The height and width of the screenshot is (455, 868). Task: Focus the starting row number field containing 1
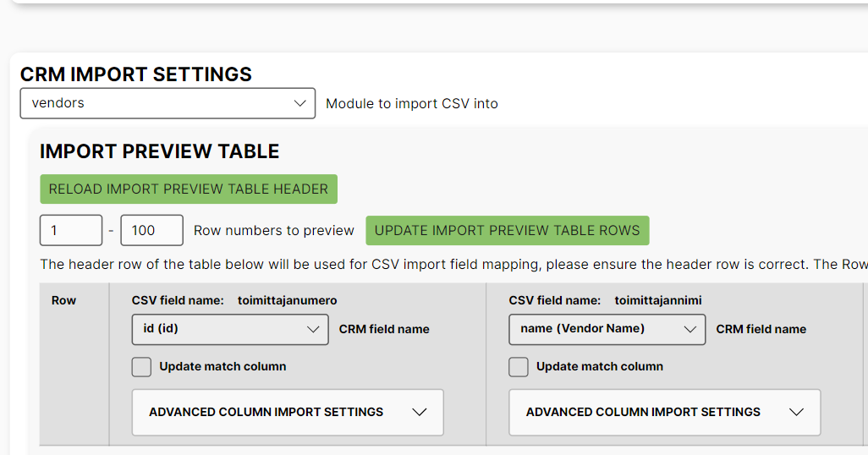click(71, 230)
